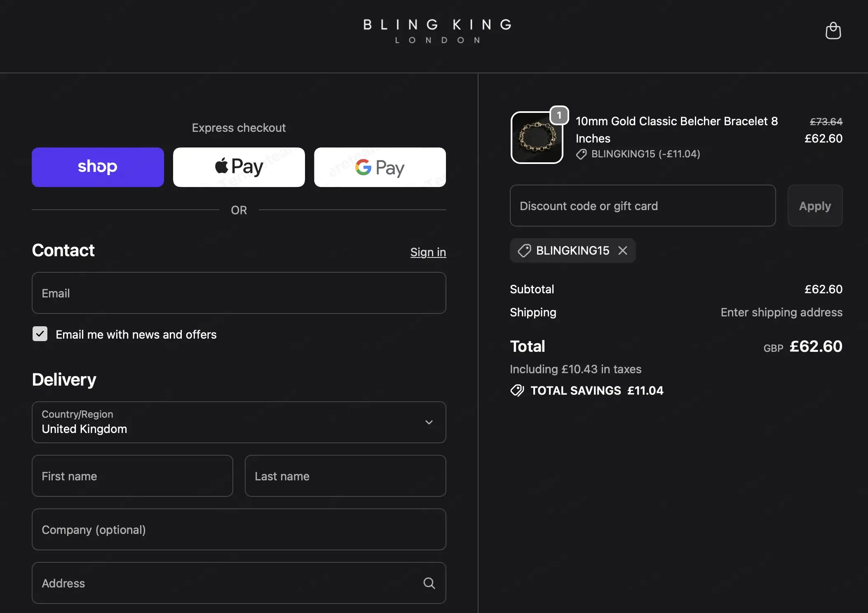Click the discount tag icon under product name
868x613 pixels.
[581, 154]
